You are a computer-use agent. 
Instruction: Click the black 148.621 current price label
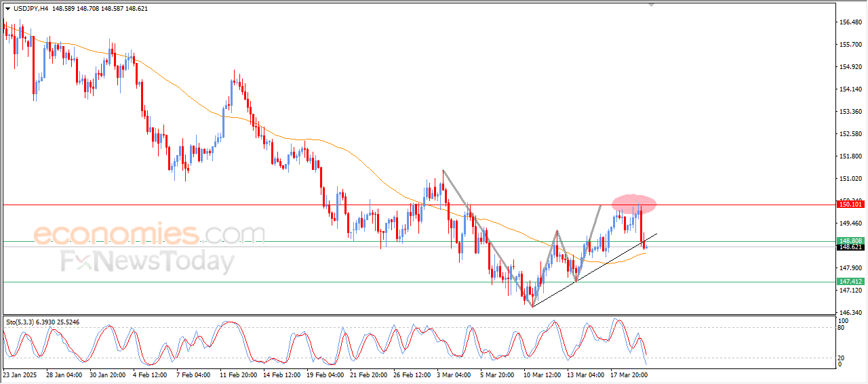(x=850, y=247)
